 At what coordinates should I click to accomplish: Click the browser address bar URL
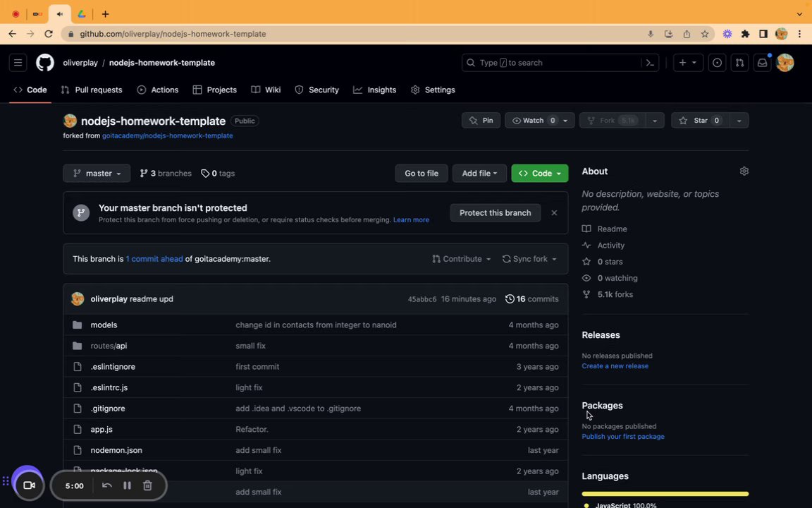pyautogui.click(x=173, y=34)
